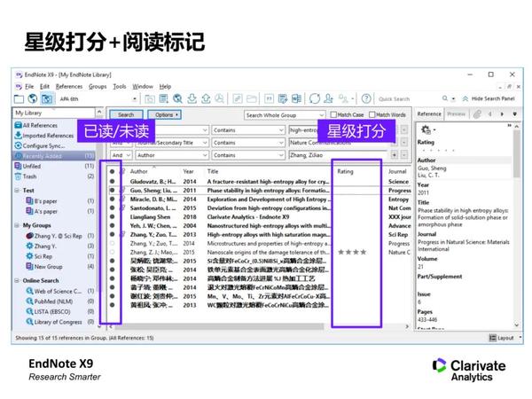Click the Sync Library icon
The image size is (532, 399).
pos(315,98)
